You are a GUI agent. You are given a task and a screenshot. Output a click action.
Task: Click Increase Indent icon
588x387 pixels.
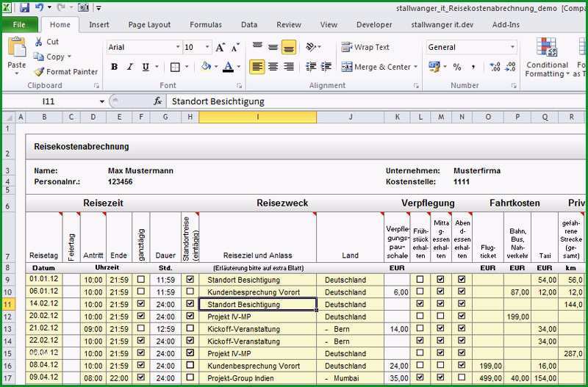(326, 67)
